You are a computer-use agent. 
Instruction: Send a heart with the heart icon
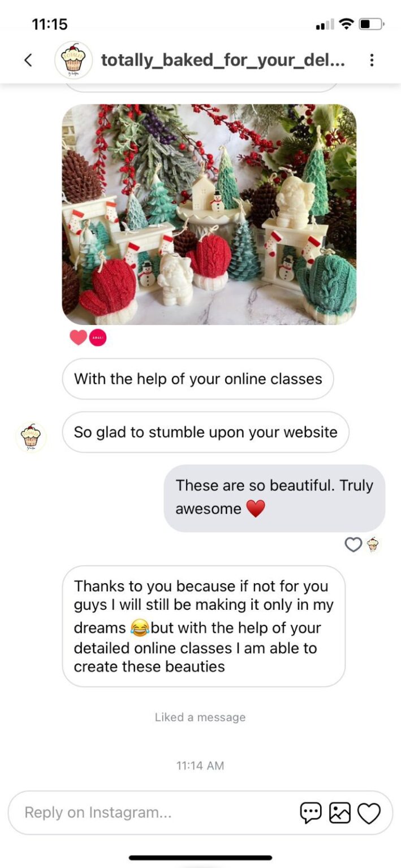point(369,813)
